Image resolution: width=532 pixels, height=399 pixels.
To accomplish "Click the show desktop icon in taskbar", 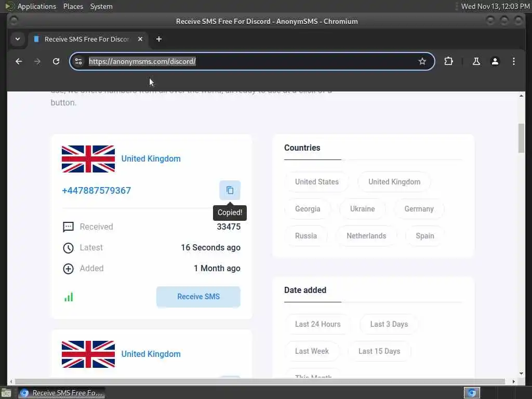I will [6, 393].
